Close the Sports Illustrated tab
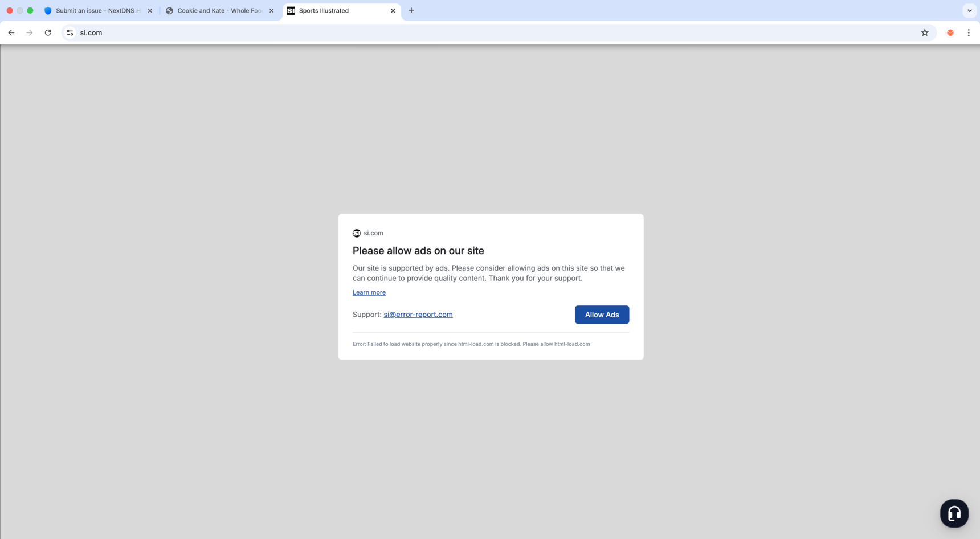 click(x=393, y=11)
